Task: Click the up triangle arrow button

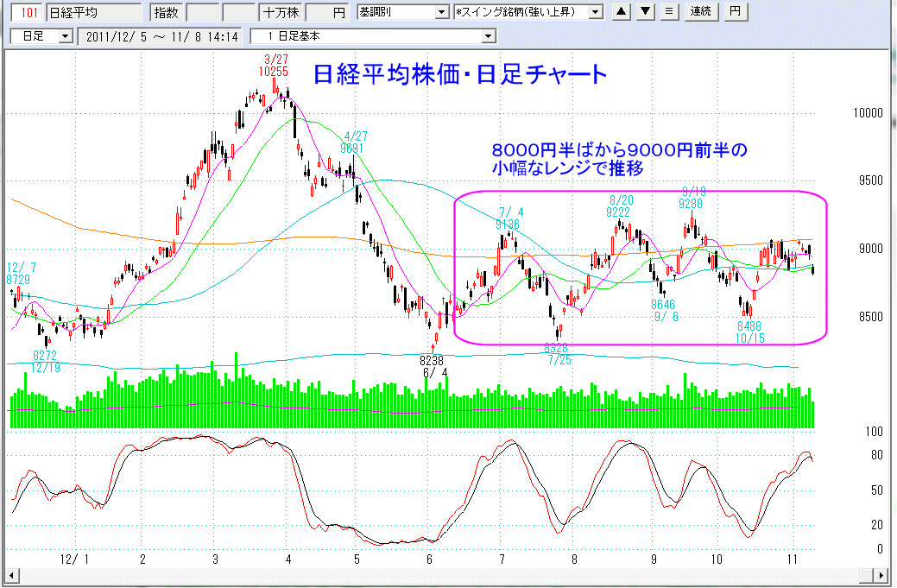Action: click(x=623, y=12)
